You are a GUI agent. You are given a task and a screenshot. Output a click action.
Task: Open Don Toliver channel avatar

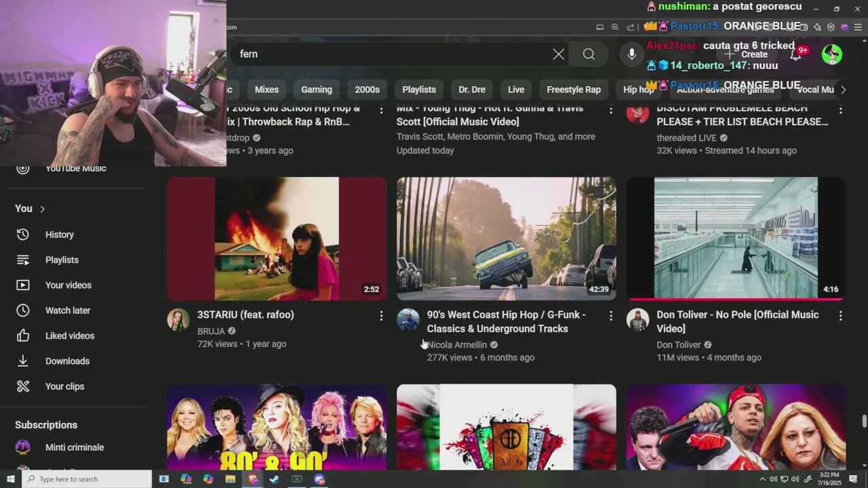637,320
